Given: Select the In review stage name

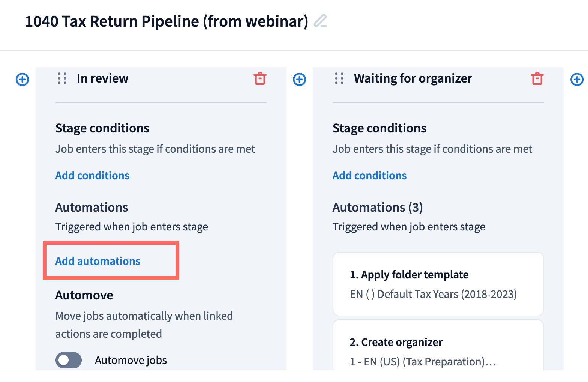Looking at the screenshot, I should 102,78.
